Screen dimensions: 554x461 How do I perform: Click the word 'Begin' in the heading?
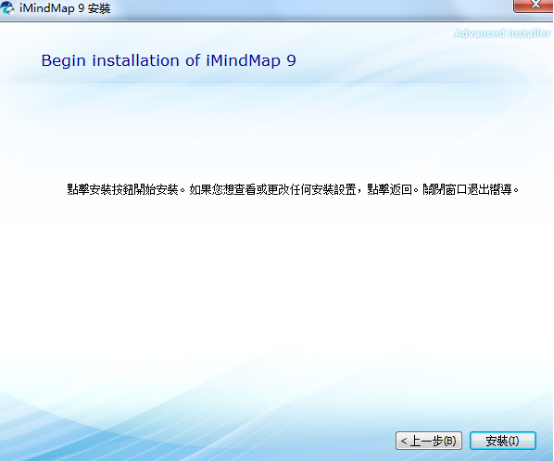point(64,61)
